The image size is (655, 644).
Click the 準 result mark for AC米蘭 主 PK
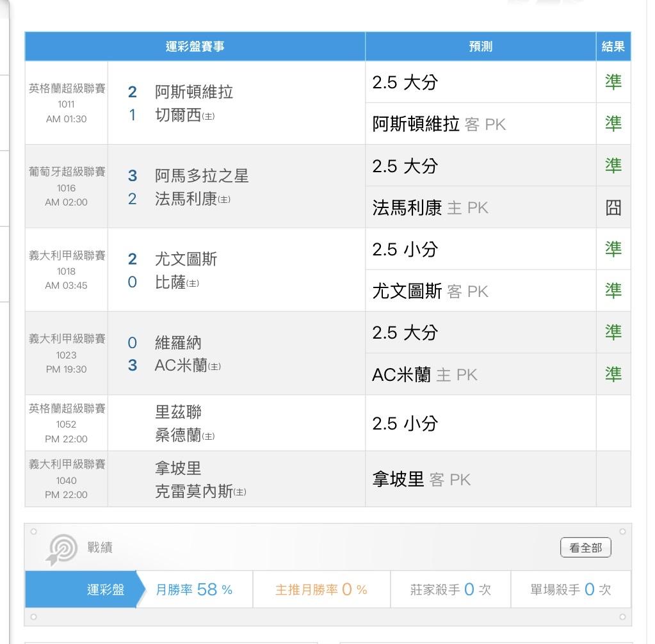click(613, 374)
